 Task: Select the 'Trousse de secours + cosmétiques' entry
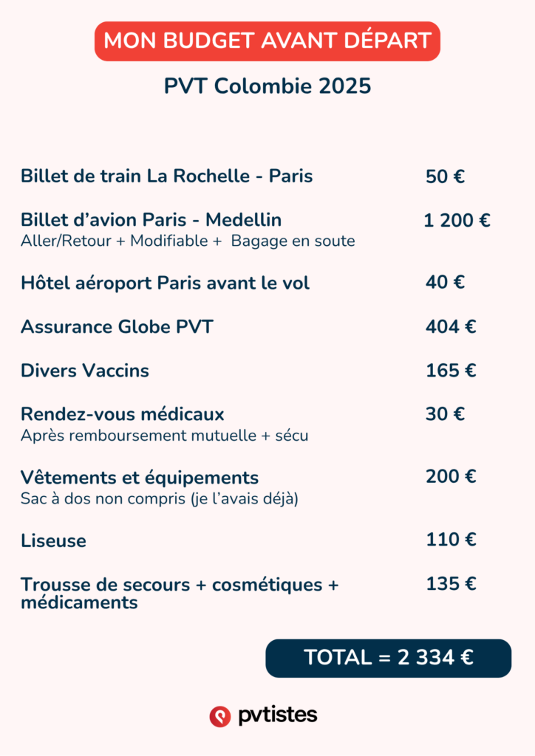pos(179,585)
